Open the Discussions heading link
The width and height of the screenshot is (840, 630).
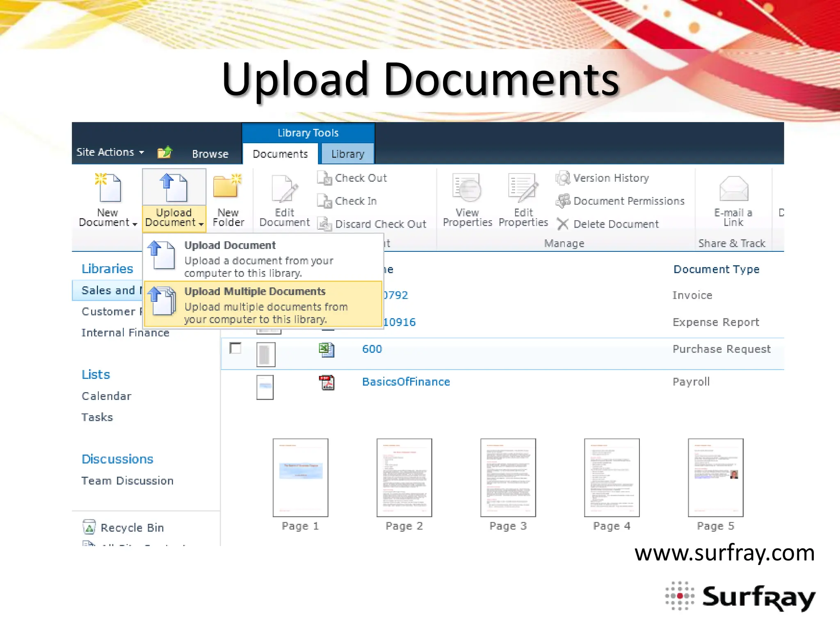117,459
